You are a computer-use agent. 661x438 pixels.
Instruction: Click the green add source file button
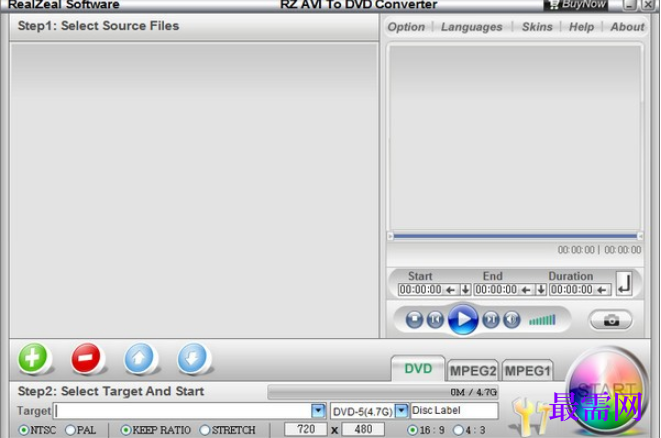32,358
